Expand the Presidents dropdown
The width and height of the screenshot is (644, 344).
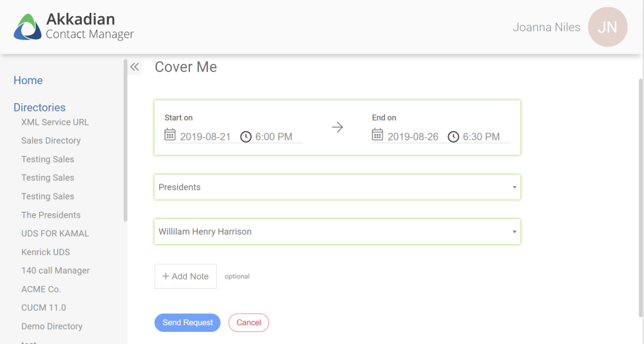tap(514, 187)
